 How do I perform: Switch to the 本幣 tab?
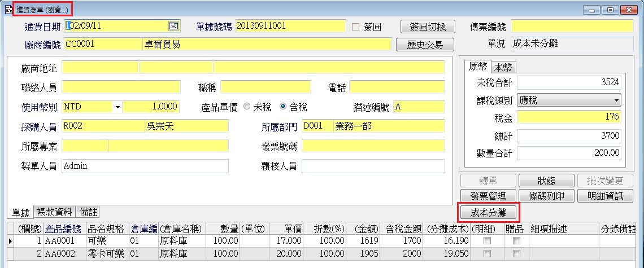coord(503,67)
